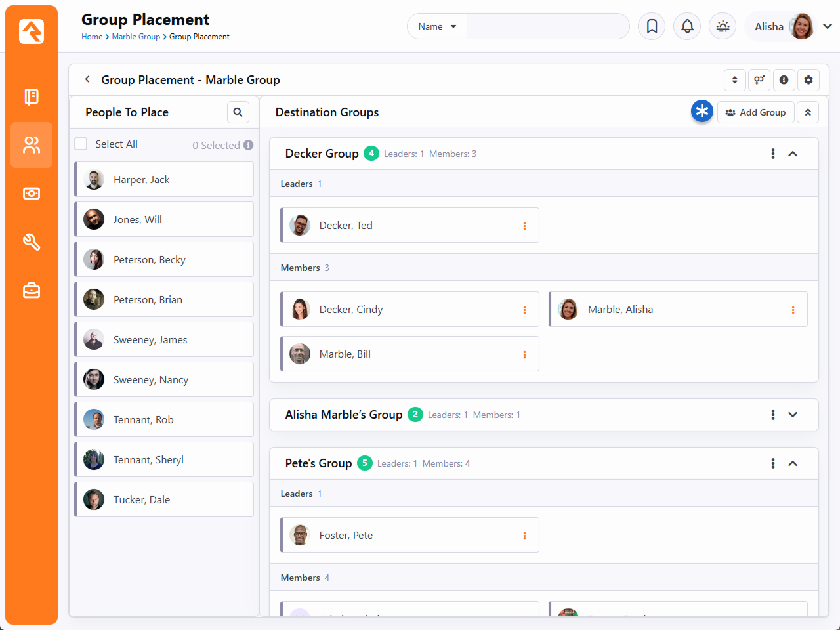Click the search text field in header
The image size is (840, 630).
point(547,26)
